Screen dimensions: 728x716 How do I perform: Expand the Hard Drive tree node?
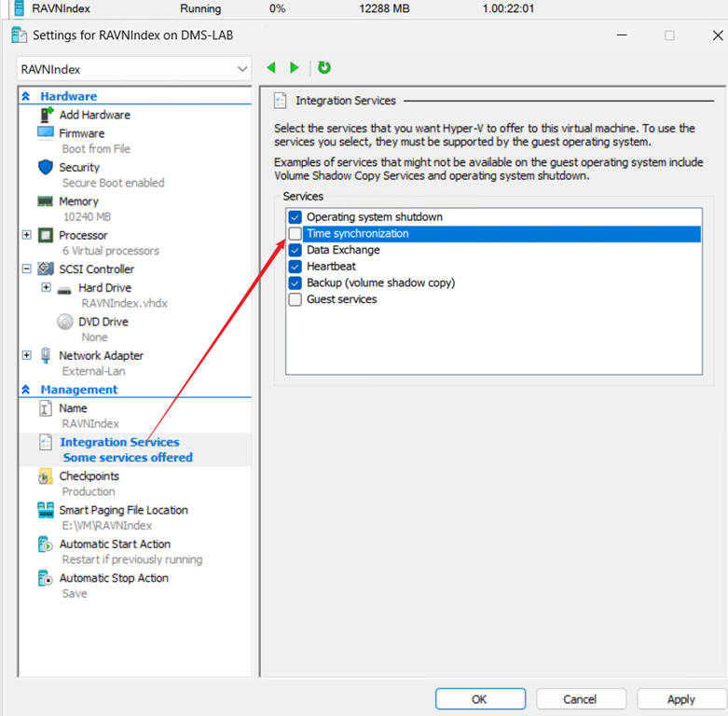(46, 287)
